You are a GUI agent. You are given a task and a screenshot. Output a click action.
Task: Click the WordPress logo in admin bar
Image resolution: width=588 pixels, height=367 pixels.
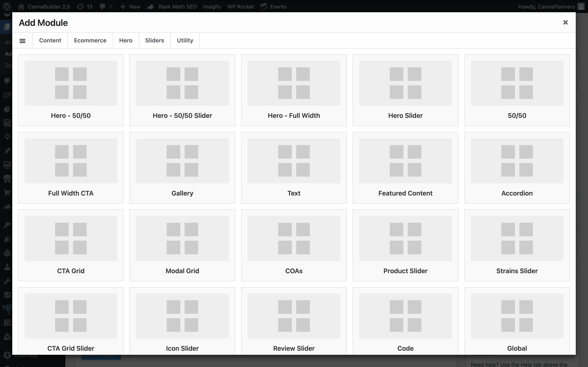[x=7, y=6]
